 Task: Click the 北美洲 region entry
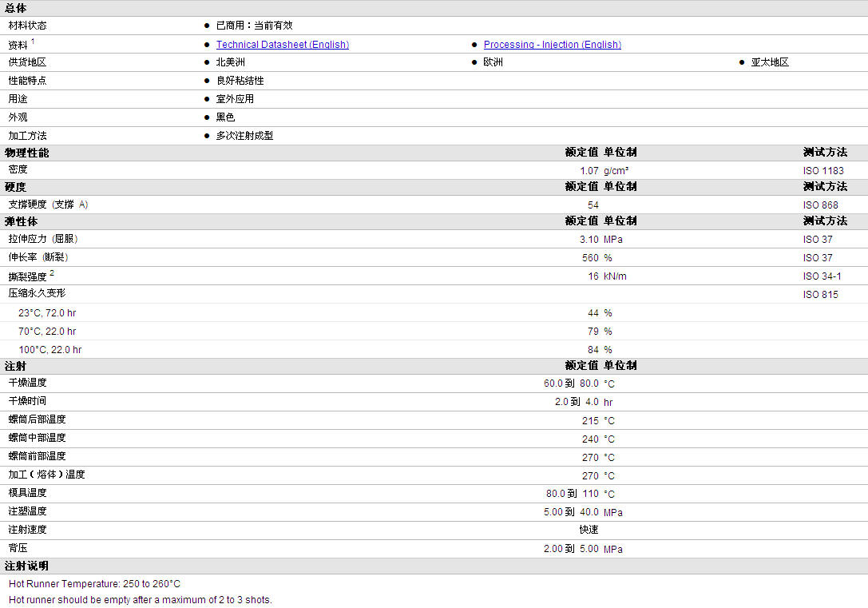[x=230, y=62]
